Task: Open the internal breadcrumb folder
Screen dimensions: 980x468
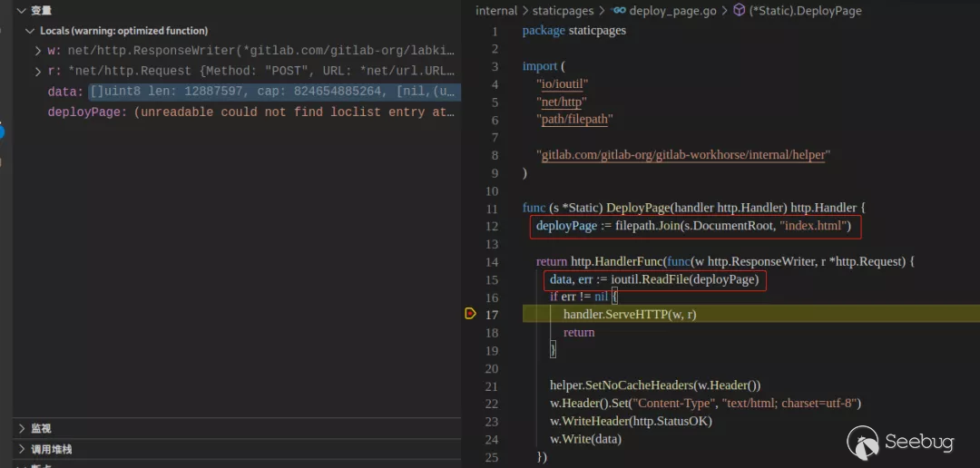Action: click(x=495, y=11)
